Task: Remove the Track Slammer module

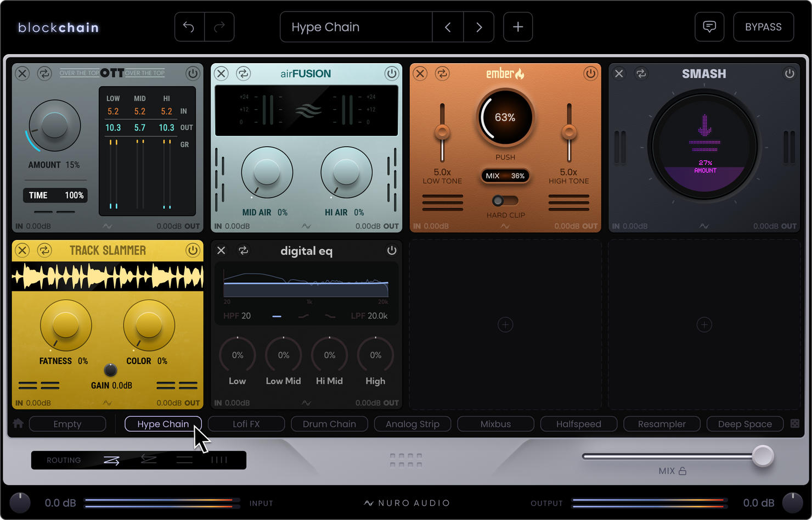Action: pyautogui.click(x=22, y=250)
